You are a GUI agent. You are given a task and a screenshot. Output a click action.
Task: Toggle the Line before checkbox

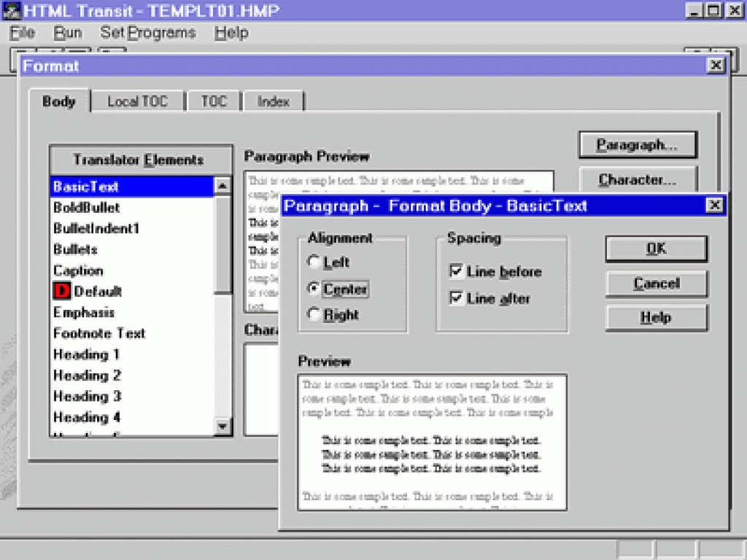coord(457,272)
